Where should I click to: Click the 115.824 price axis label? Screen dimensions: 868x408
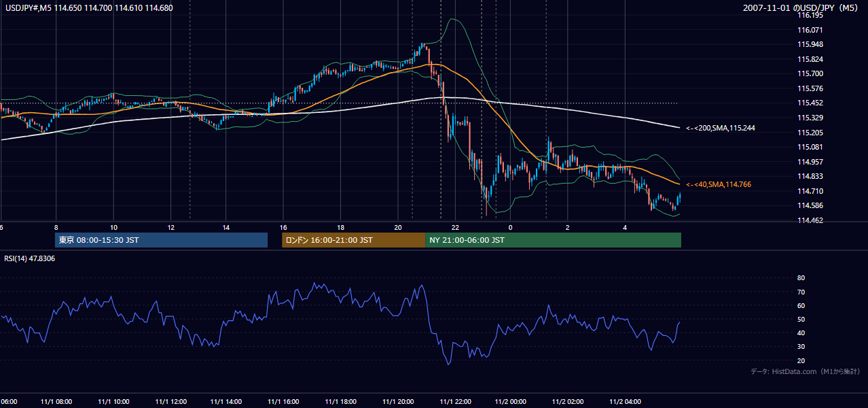810,59
